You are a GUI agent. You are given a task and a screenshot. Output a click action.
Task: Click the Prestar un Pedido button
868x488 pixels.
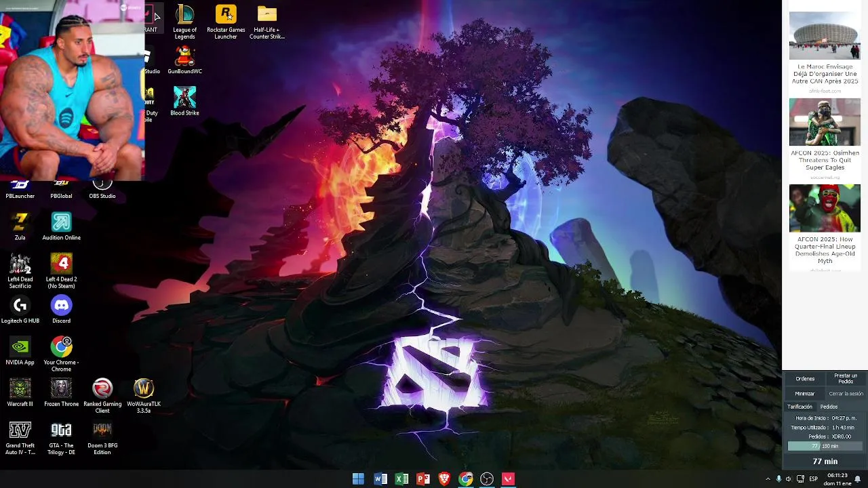[846, 378]
